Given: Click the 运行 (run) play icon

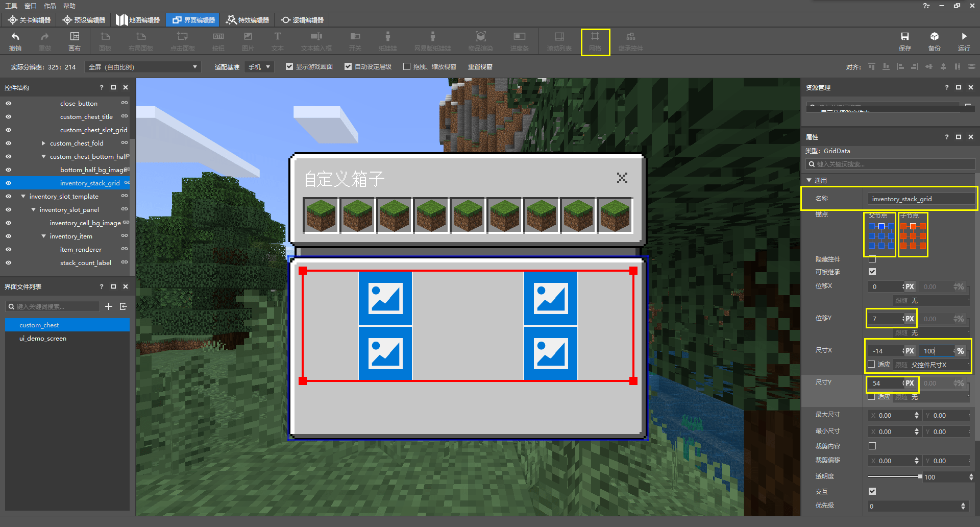Looking at the screenshot, I should (964, 41).
